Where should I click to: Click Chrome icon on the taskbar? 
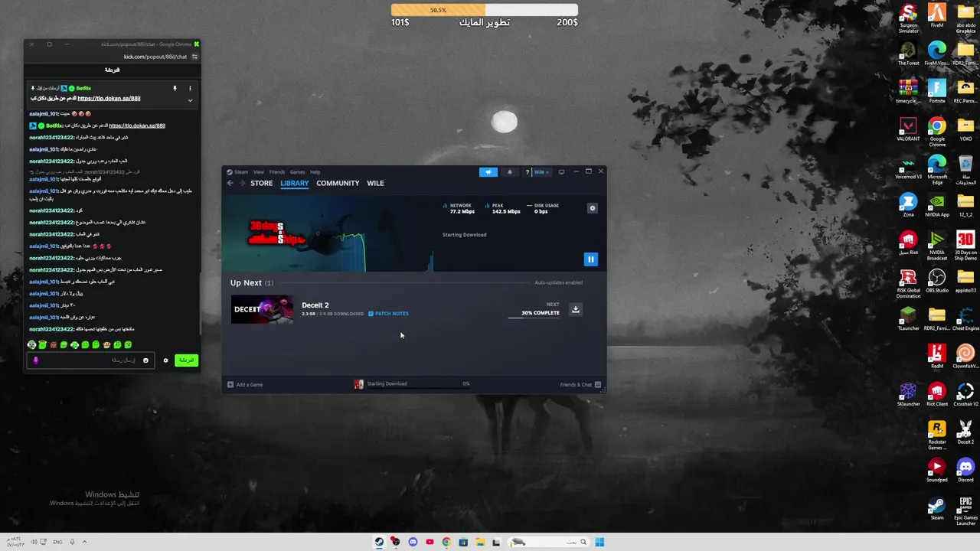[x=446, y=542]
